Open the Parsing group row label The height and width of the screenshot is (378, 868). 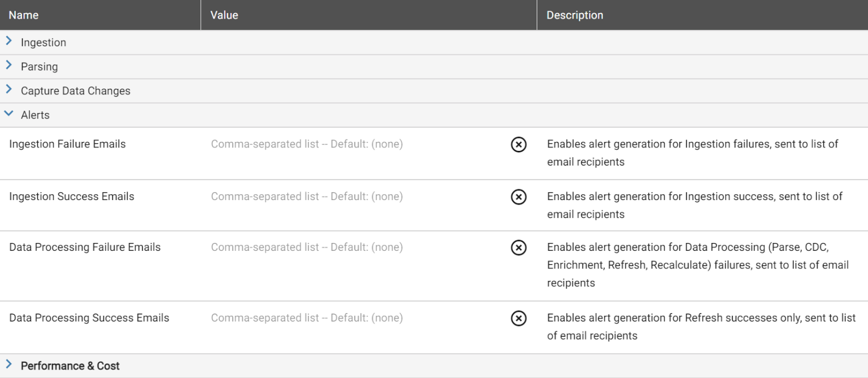click(x=40, y=67)
